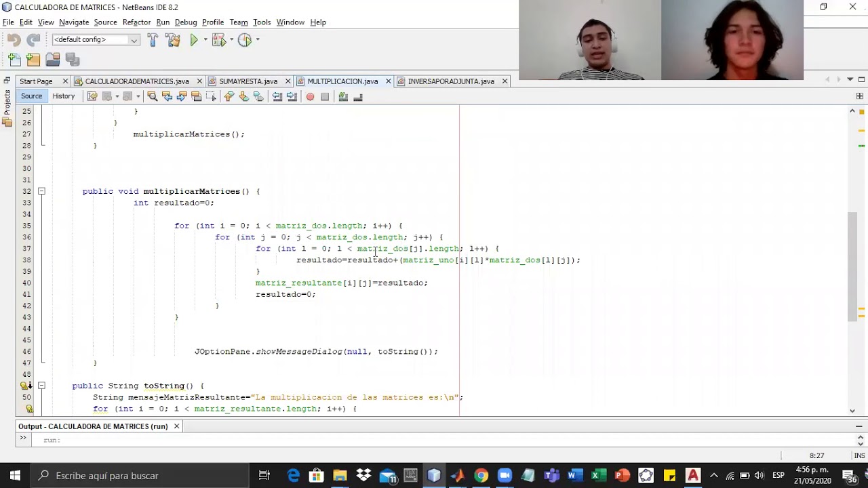
Task: Switch to the CALCULADORADEMATRICES.java tab
Action: coord(137,81)
